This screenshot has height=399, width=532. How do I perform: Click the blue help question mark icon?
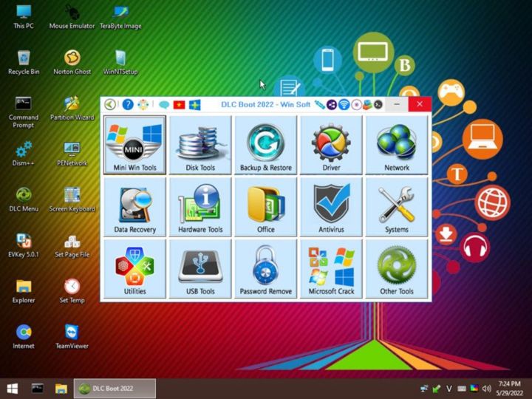128,105
